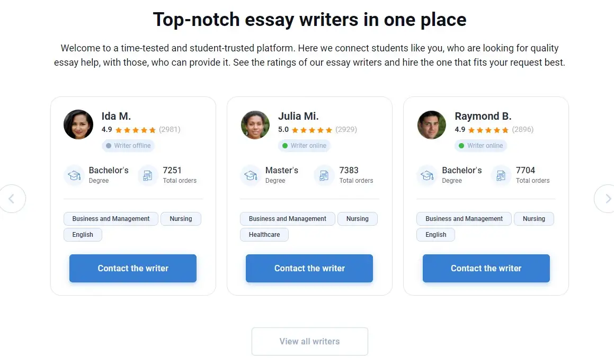614x364 pixels.
Task: Click the Total orders document icon on Ida's card
Action: (x=147, y=175)
